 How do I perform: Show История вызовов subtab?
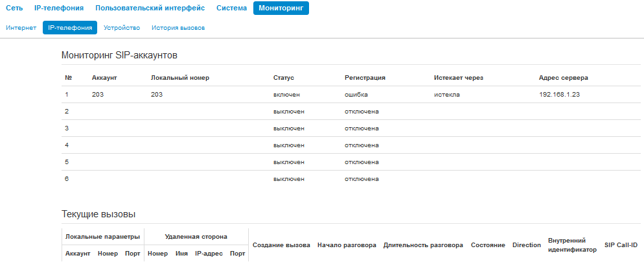coord(178,28)
